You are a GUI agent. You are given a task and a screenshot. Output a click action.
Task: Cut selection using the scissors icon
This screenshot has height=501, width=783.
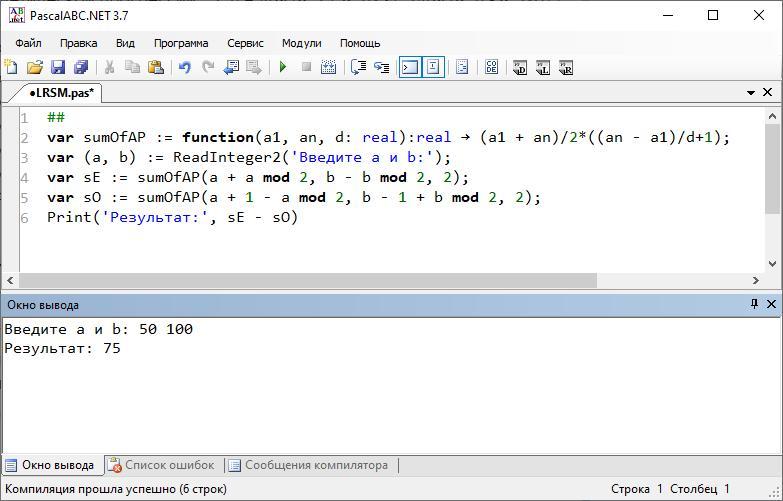click(109, 66)
